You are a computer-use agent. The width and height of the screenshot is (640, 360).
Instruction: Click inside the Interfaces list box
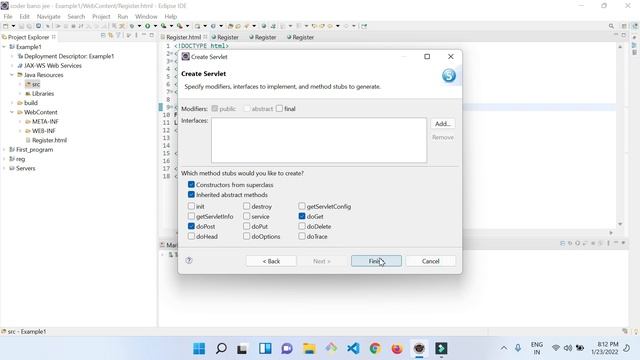pos(319,140)
